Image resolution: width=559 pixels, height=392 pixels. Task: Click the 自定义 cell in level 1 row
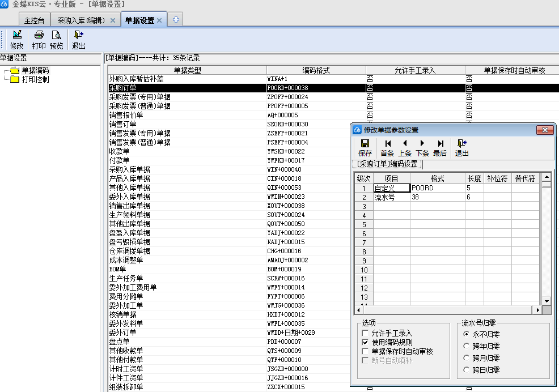(392, 188)
